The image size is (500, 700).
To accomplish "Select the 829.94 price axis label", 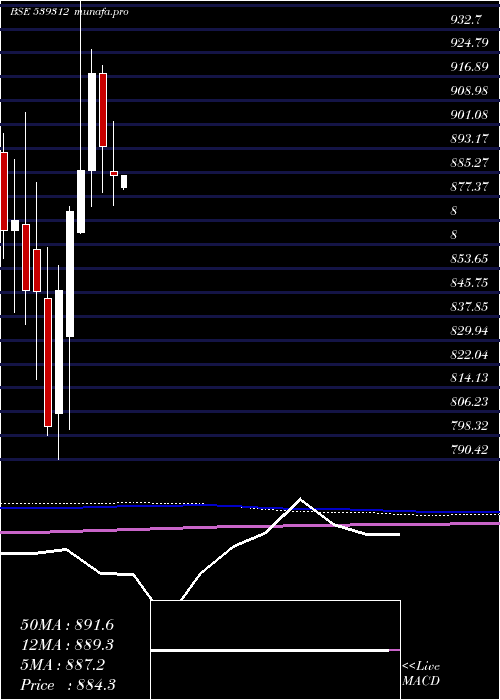I will tap(469, 330).
